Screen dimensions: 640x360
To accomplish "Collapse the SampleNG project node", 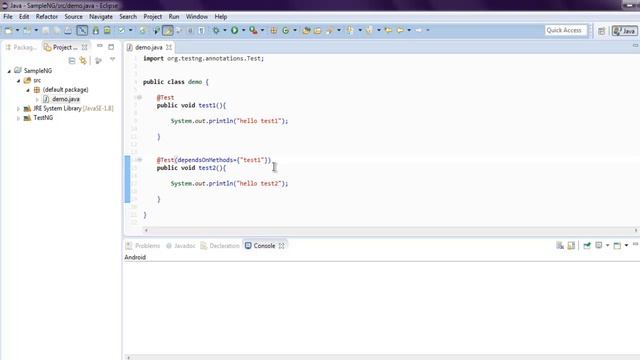I will [x=9, y=71].
